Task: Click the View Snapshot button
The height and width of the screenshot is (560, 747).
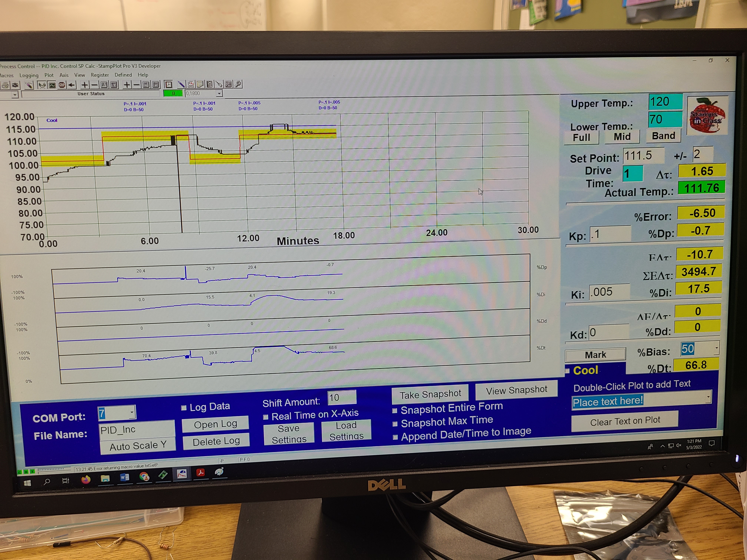Action: coord(516,390)
